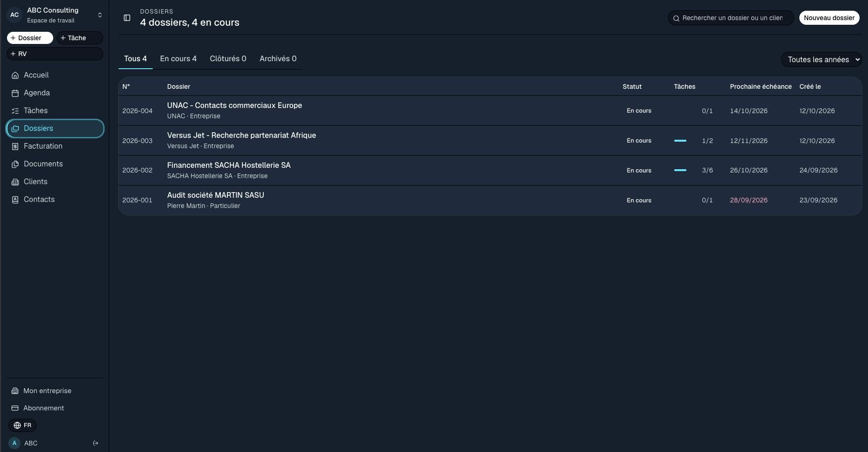
Task: Click the Statut column header
Action: tap(632, 86)
